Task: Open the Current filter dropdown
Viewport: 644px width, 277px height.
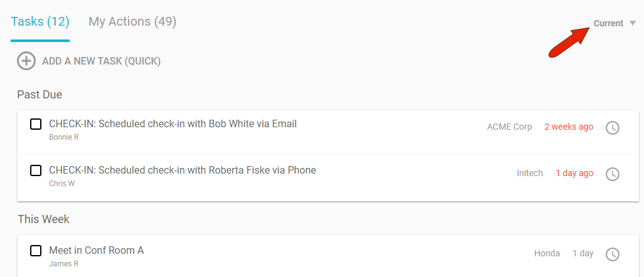Action: [x=608, y=23]
